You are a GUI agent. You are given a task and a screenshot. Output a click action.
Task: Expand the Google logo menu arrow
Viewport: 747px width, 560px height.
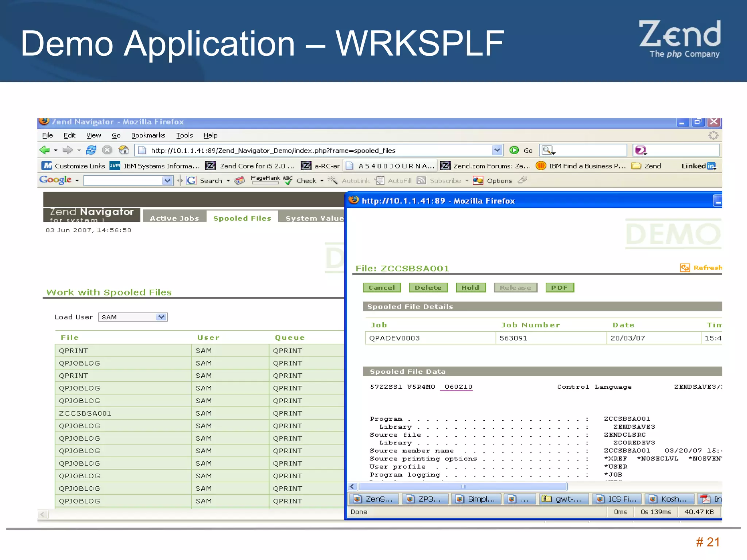[77, 180]
